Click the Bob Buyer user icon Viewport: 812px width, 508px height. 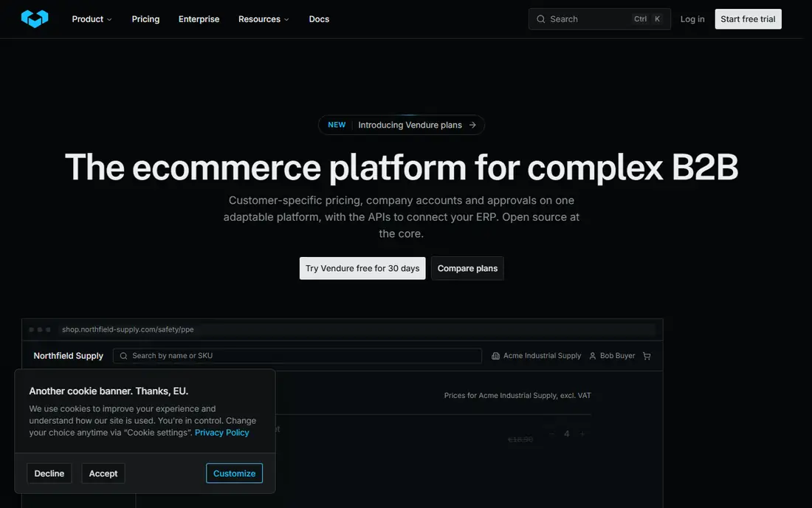pos(593,356)
